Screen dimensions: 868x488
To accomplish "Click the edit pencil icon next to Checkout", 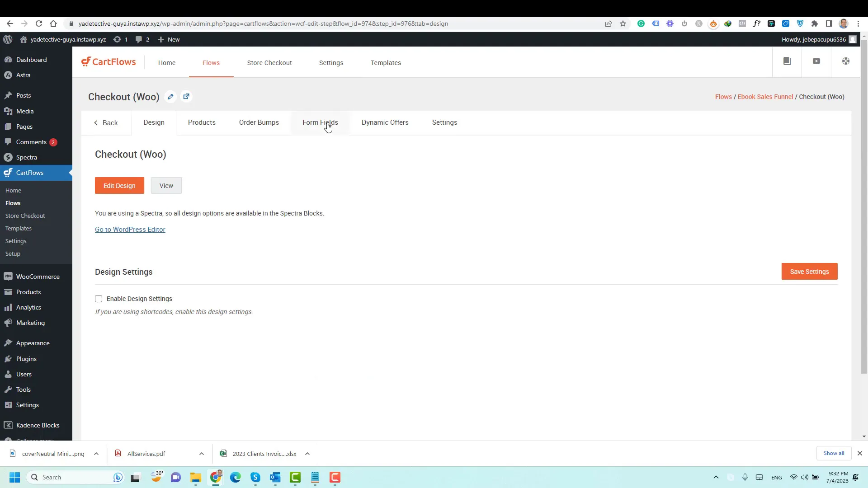I will [171, 97].
